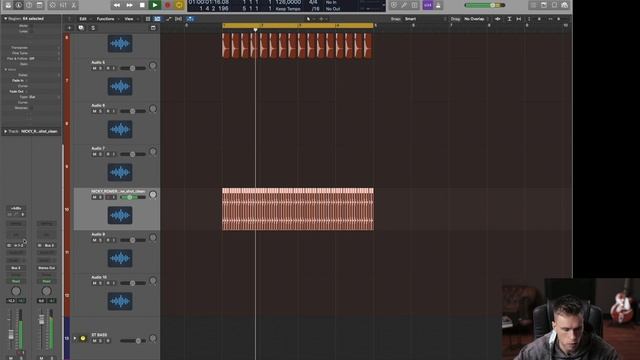Image resolution: width=640 pixels, height=360 pixels.
Task: Toggle the highlighted list view icon
Action: [157, 19]
